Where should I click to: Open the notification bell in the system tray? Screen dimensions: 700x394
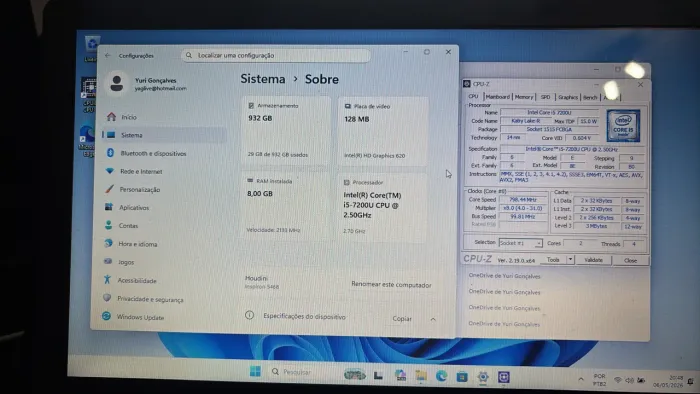pyautogui.click(x=691, y=382)
